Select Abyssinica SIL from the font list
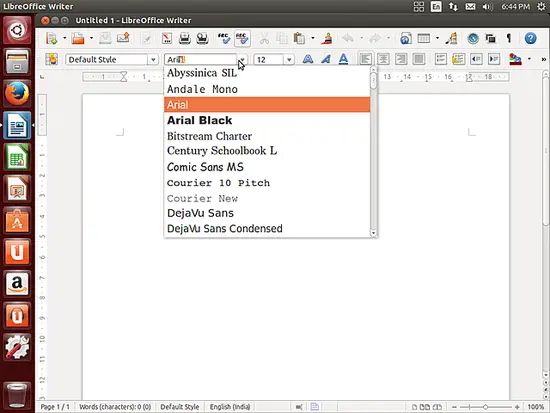This screenshot has width=550, height=413. coord(267,73)
